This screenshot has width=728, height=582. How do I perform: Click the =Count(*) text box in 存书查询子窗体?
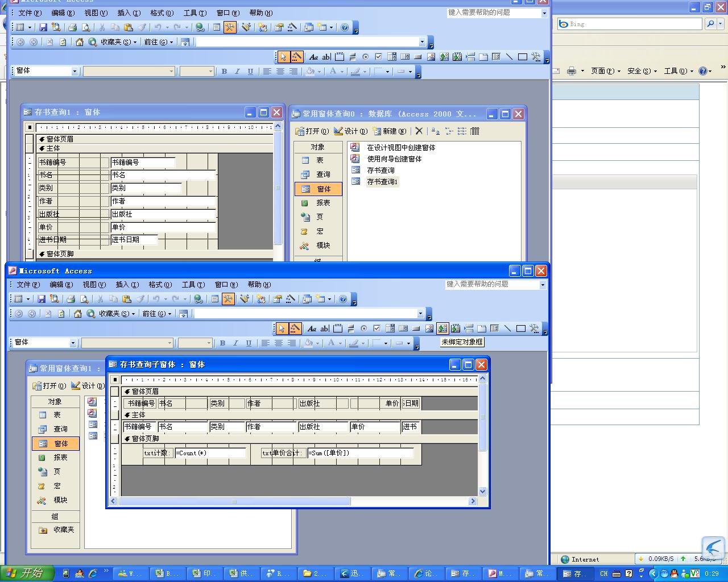click(210, 453)
